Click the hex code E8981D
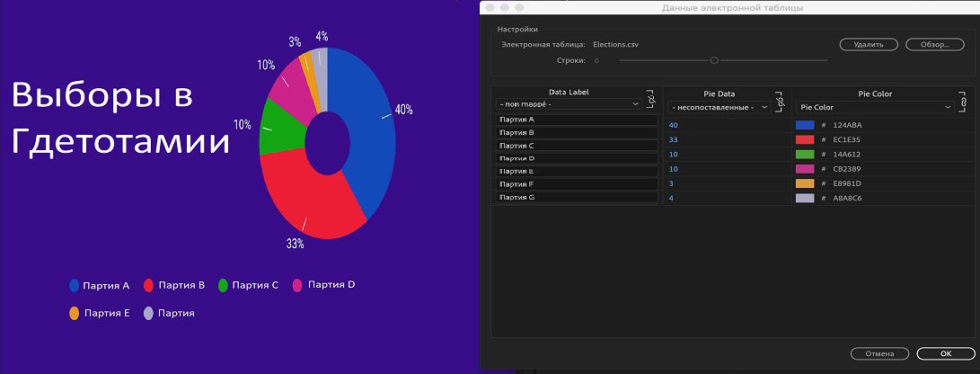Screen dimensions: 980x374 847,183
